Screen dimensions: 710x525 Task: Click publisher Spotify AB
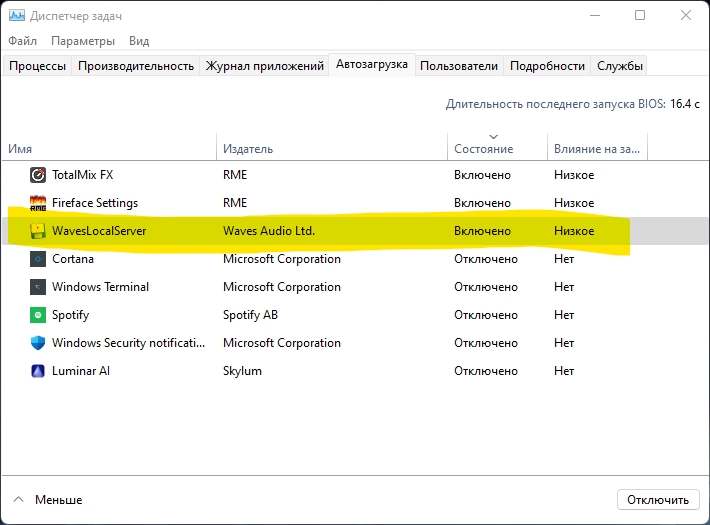click(250, 315)
